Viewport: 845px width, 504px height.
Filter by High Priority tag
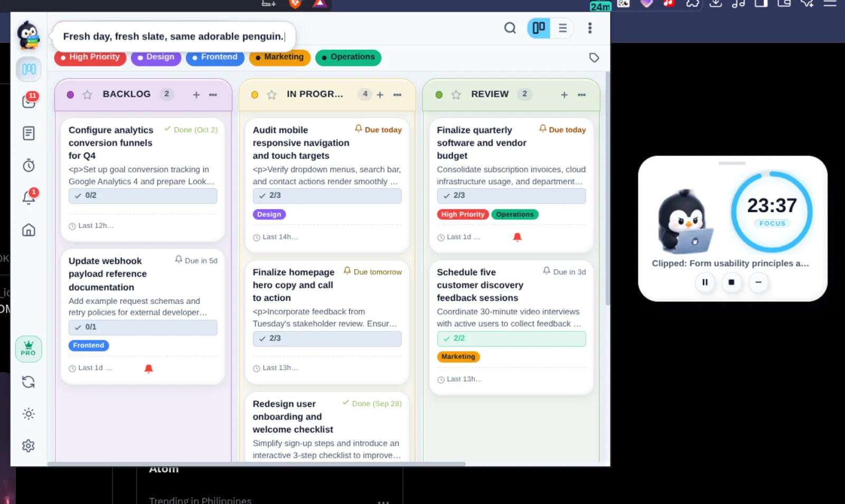pos(90,57)
